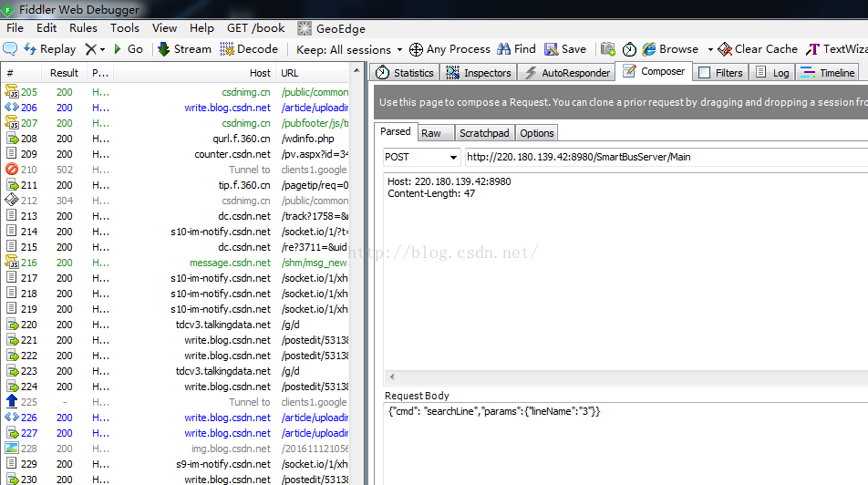
Task: Open the Remove dropdown arrow
Action: [102, 49]
